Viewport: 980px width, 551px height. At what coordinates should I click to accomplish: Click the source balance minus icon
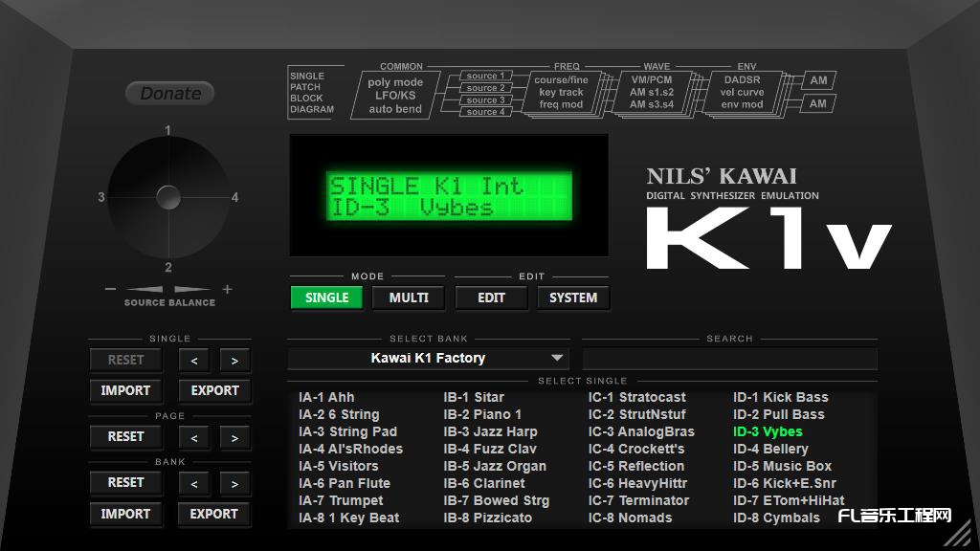(x=111, y=289)
